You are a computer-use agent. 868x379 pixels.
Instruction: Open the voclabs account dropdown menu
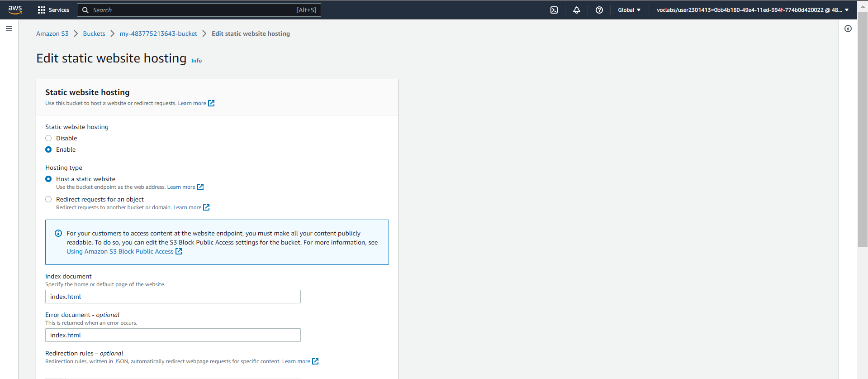click(x=753, y=10)
